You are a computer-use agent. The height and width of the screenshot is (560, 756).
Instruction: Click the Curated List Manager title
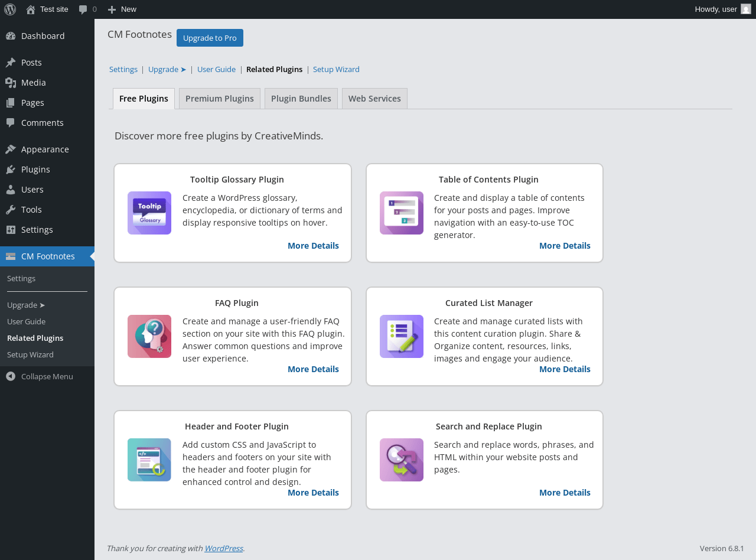(x=489, y=303)
